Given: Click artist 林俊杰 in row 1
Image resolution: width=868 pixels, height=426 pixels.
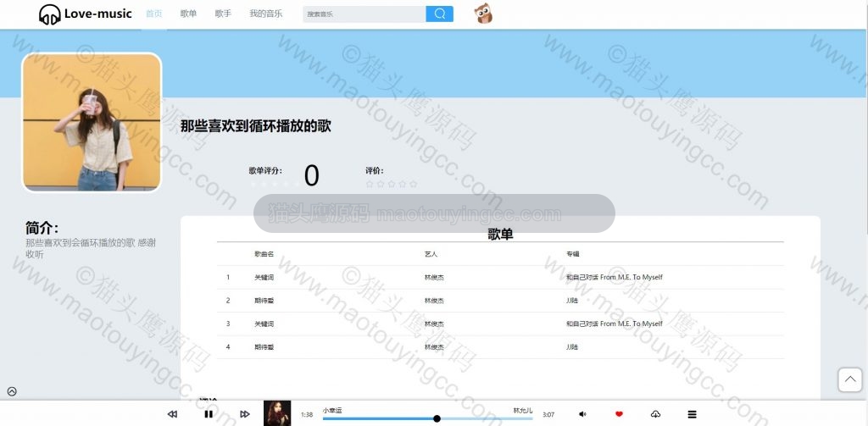Looking at the screenshot, I should [434, 277].
